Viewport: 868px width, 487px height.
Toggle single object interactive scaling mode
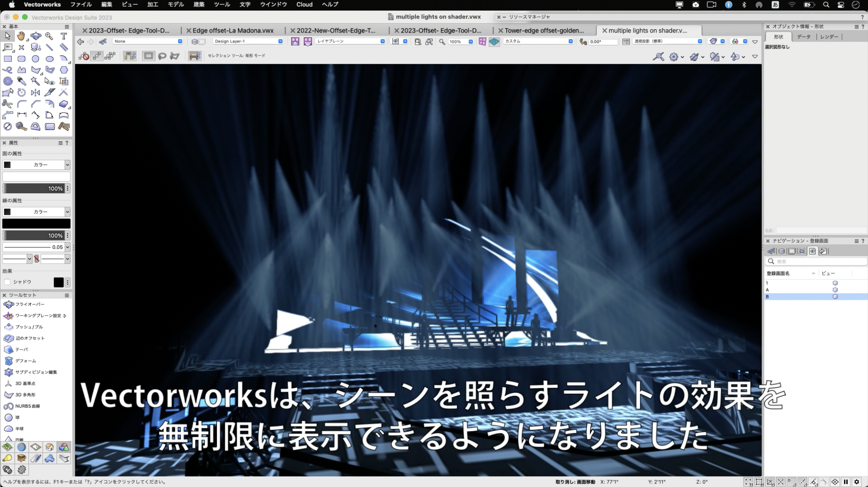coord(97,56)
